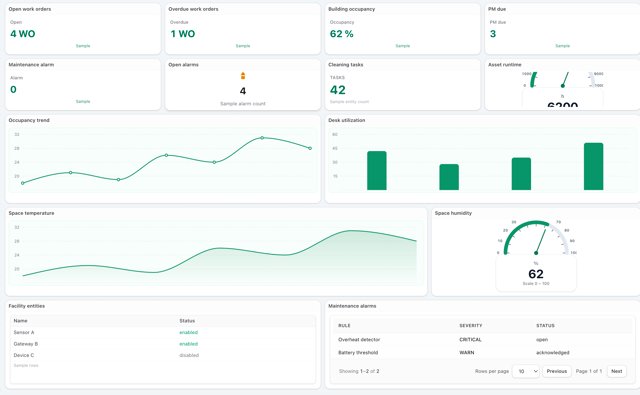Click the open status of Overheat detector
The image size is (640, 395).
click(542, 340)
